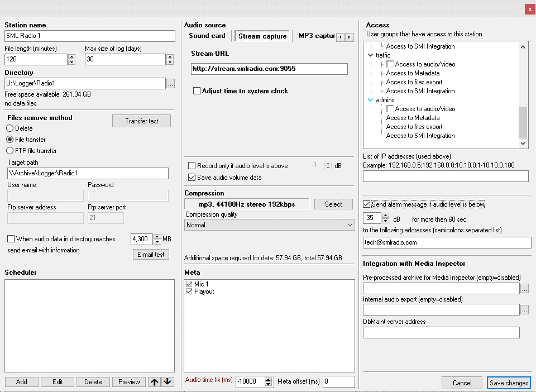Switch to the Stream capture tab
Viewport: 536px width, 392px height.
click(x=262, y=36)
